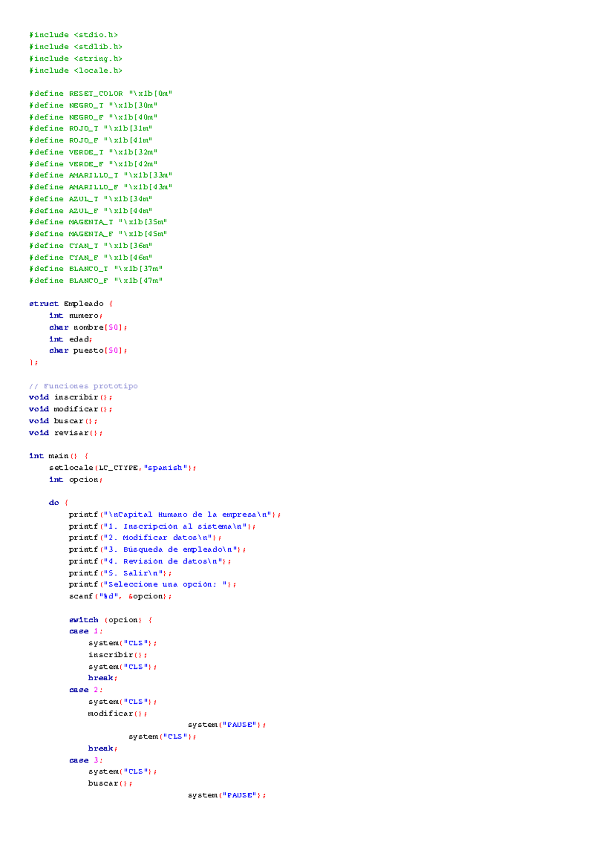The width and height of the screenshot is (614, 868).
Task: Click the BLANCO_F define line
Action: click(x=96, y=281)
